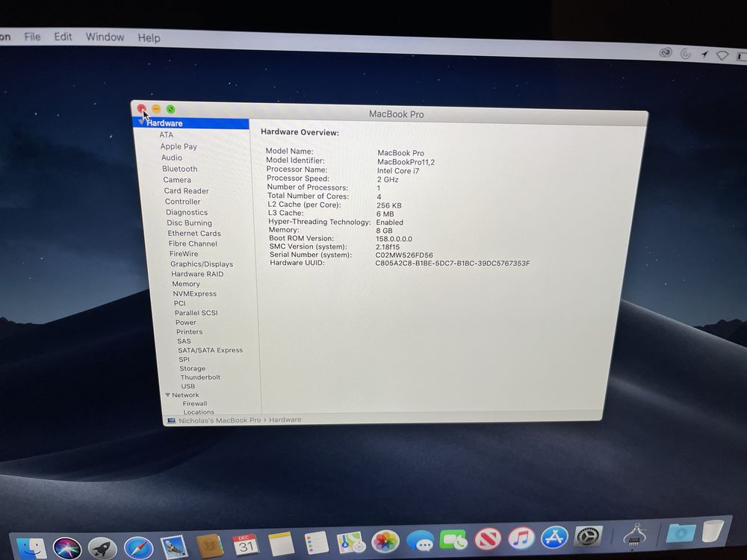Viewport: 747px width, 560px height.
Task: Select Disc Burning in the sidebar
Action: pyautogui.click(x=189, y=223)
